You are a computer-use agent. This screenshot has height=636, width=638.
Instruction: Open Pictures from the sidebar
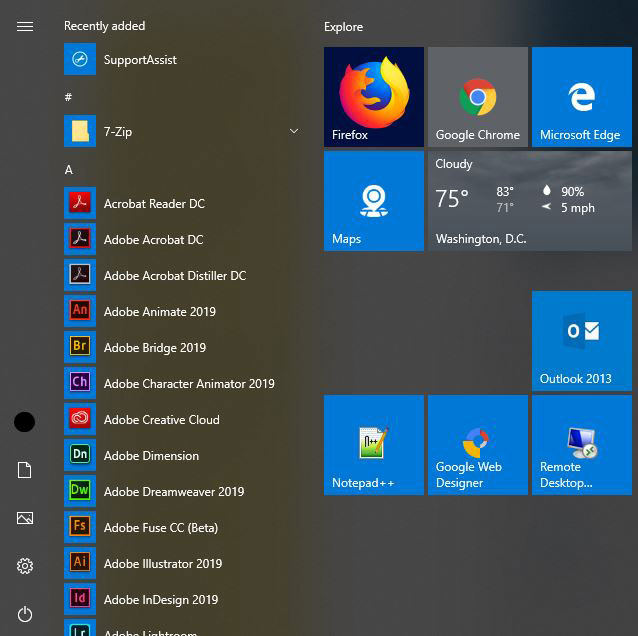pos(25,518)
